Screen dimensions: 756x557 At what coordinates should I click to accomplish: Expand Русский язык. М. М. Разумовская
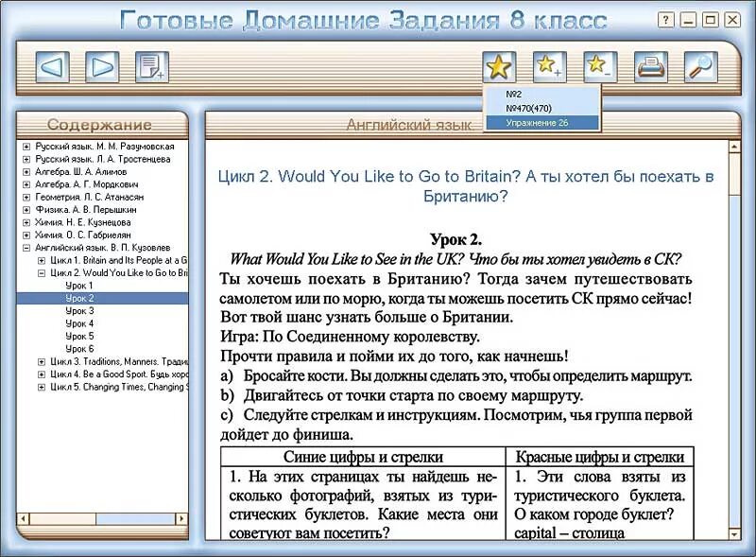coord(26,147)
